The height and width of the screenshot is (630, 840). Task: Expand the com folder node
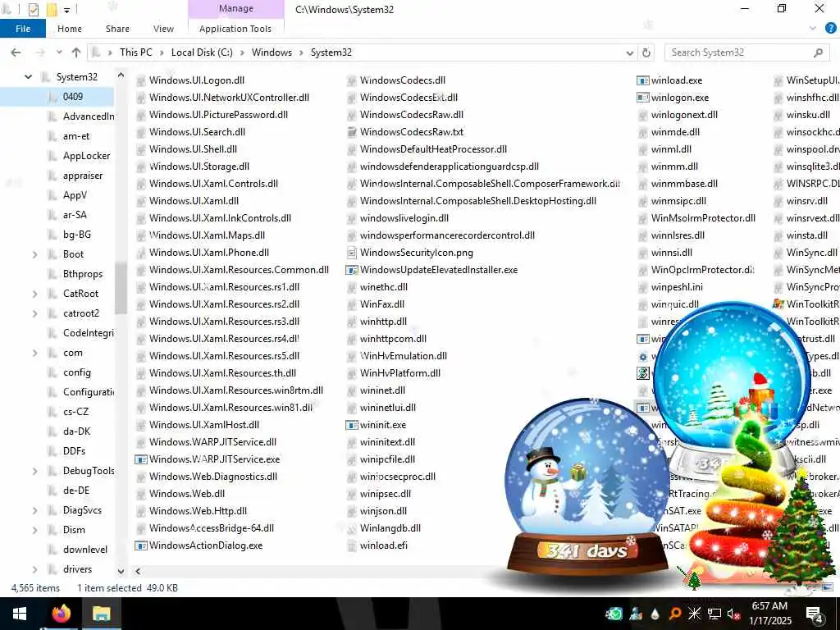pyautogui.click(x=34, y=353)
